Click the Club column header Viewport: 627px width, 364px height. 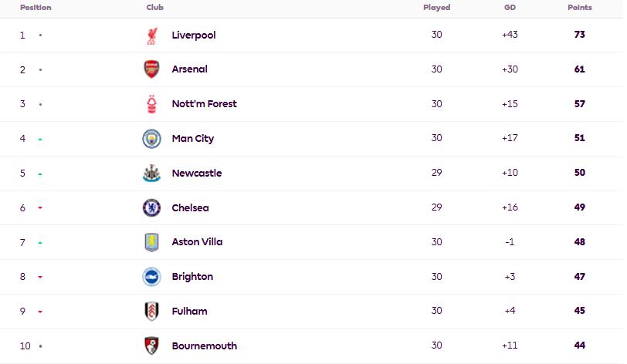(154, 8)
